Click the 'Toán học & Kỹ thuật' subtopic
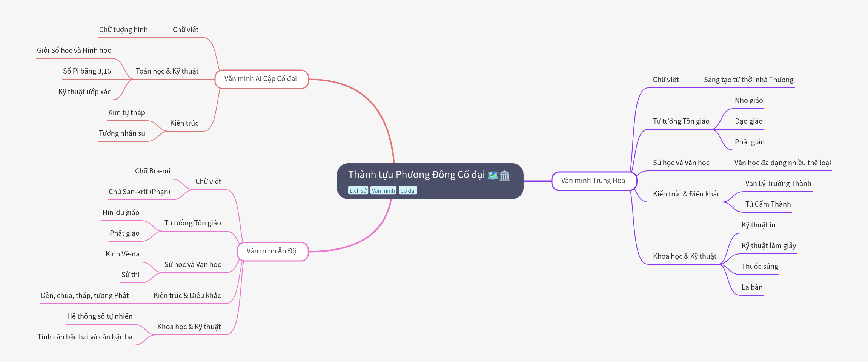 pyautogui.click(x=167, y=71)
